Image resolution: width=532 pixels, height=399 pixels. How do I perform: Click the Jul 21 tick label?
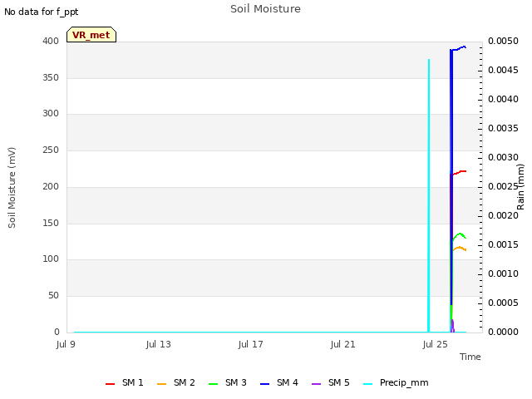pos(343,344)
